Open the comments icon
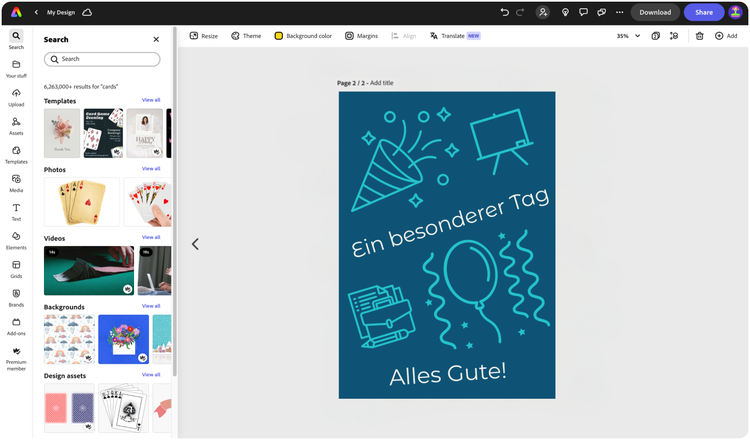The height and width of the screenshot is (440, 750). (x=583, y=12)
